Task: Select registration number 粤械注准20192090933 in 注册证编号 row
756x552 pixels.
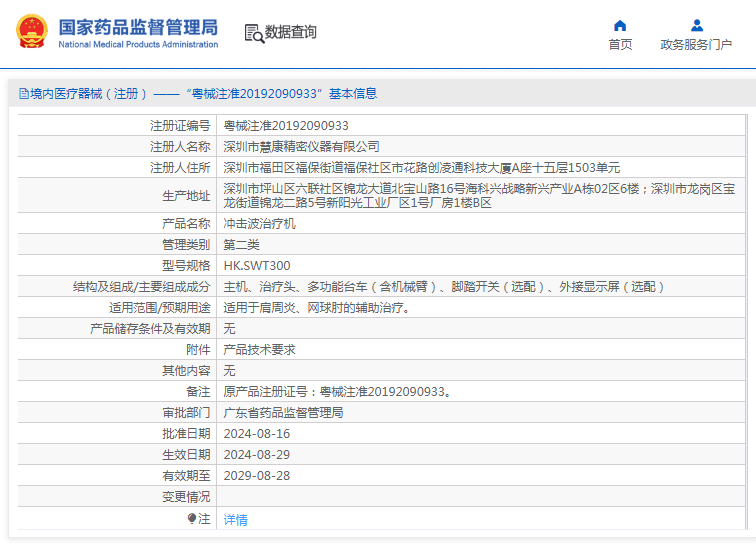Action: 286,126
